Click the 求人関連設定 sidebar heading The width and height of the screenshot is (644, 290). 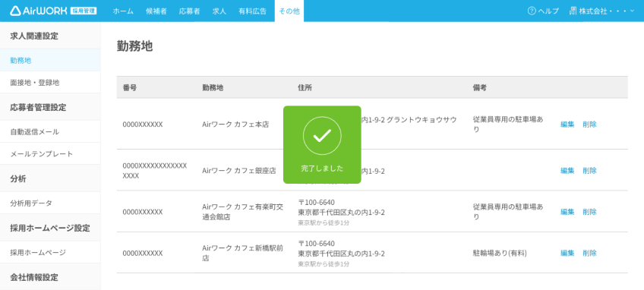point(34,36)
